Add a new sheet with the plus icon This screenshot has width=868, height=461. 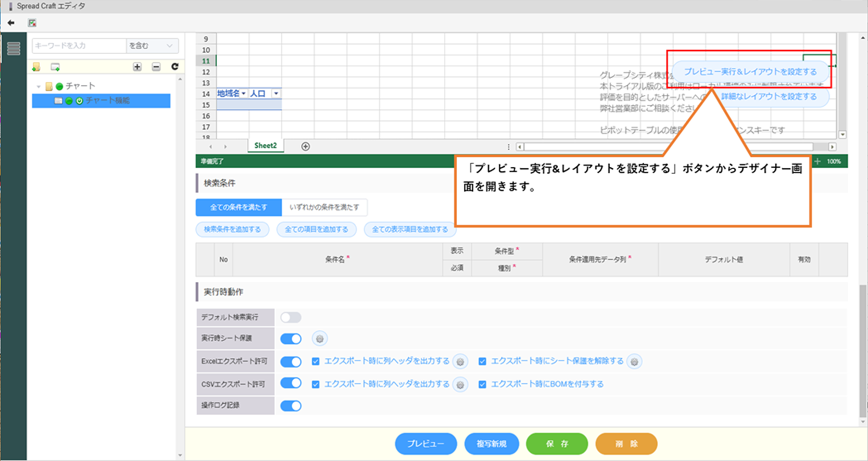click(x=306, y=146)
